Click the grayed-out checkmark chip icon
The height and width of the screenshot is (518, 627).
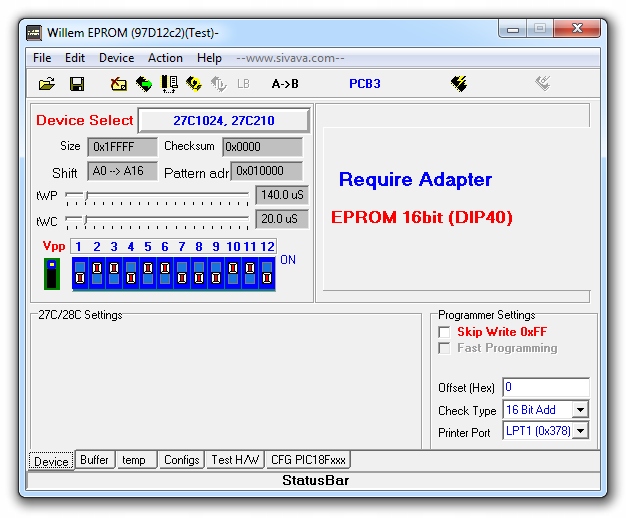click(x=543, y=84)
